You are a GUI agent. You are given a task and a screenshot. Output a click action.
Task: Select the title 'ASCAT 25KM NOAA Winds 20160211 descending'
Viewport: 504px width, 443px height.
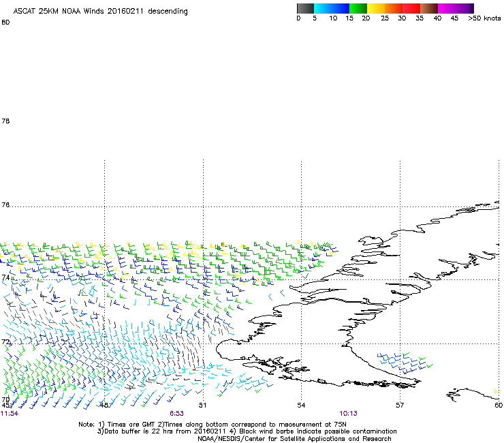tap(100, 12)
